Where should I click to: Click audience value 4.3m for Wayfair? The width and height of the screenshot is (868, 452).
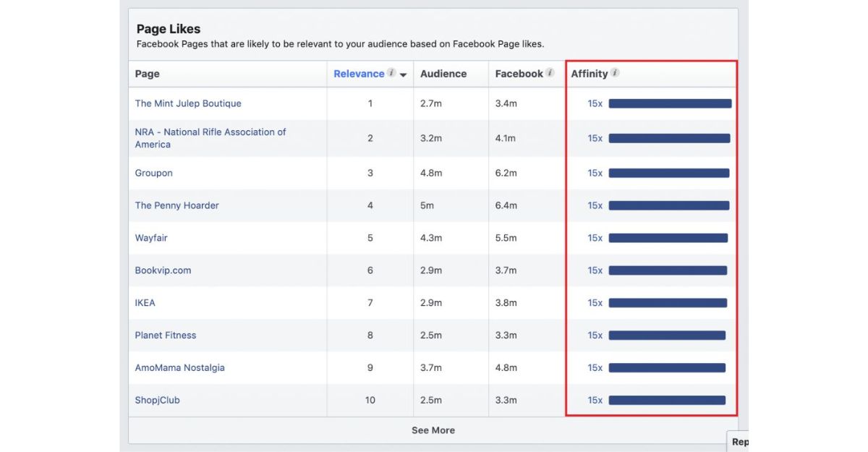(430, 238)
